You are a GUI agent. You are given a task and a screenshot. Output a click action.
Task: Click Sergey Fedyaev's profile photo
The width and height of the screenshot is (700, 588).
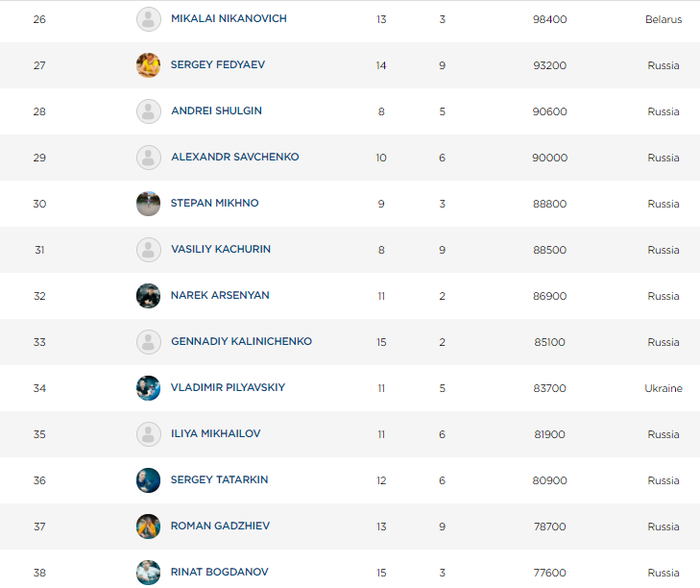[148, 65]
